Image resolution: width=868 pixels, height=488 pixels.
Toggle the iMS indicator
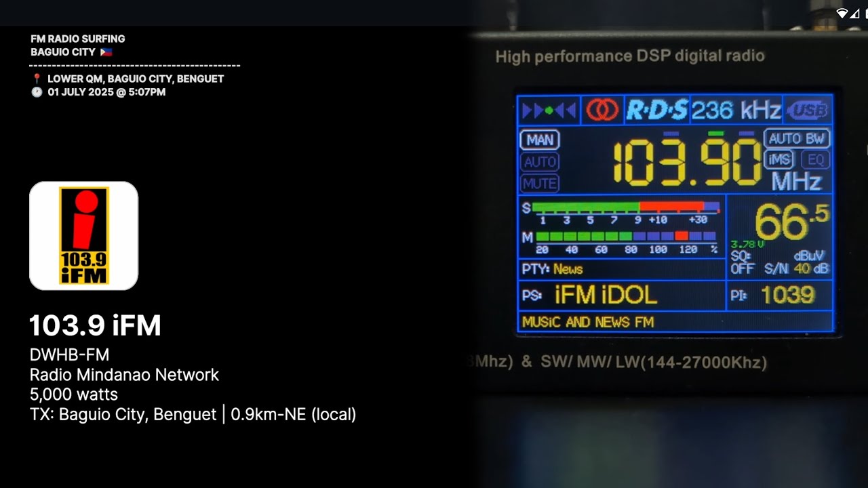(x=779, y=159)
